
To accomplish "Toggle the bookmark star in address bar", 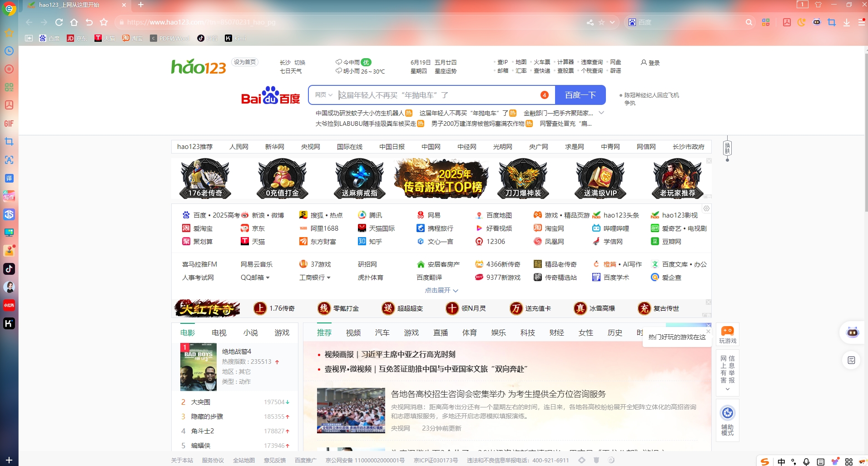I will (x=602, y=22).
